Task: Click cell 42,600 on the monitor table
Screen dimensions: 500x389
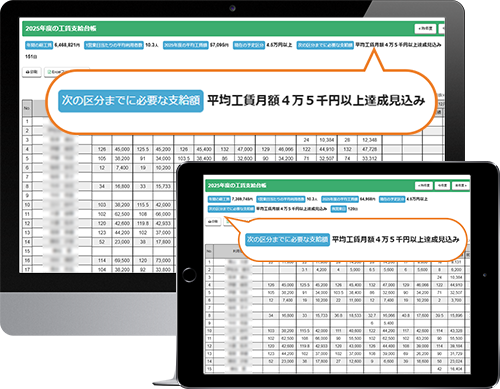Action: pyautogui.click(x=122, y=223)
